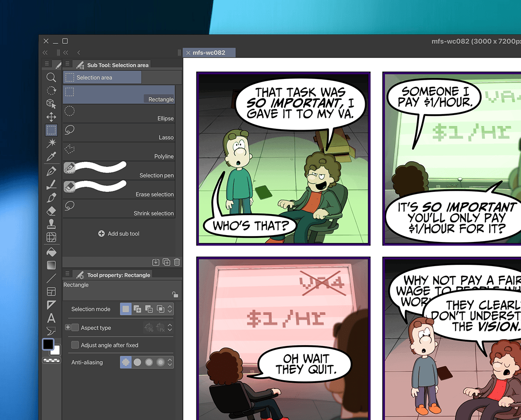Click the black main color swatch
Image resolution: width=521 pixels, height=420 pixels.
(x=48, y=344)
